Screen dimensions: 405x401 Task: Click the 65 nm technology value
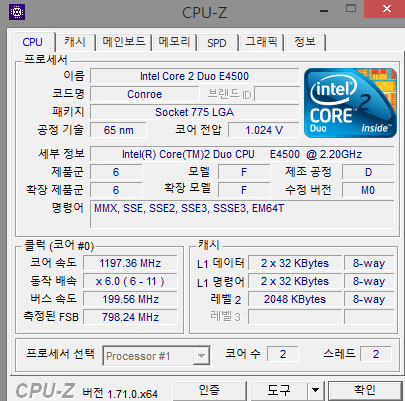coord(118,130)
